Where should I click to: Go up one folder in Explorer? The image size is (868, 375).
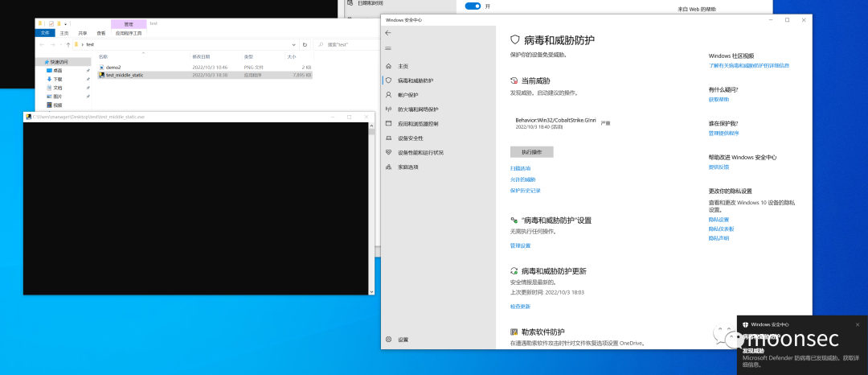(68, 44)
